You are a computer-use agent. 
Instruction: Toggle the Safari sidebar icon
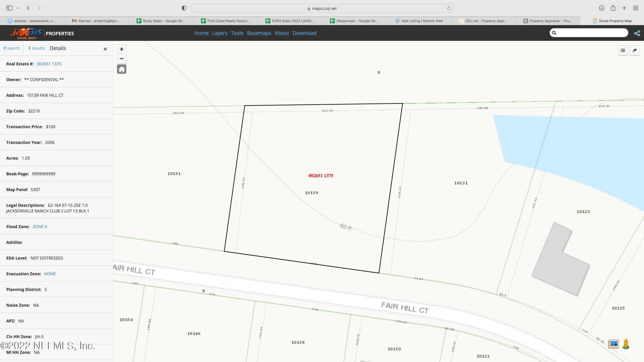9,8
